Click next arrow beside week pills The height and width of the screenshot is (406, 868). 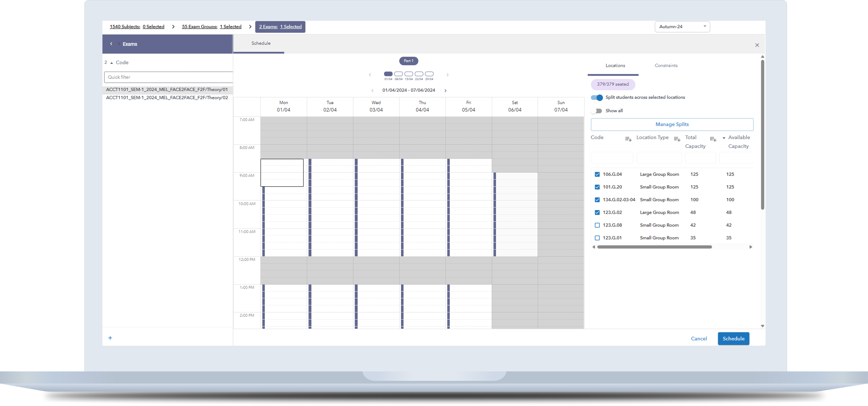point(447,75)
